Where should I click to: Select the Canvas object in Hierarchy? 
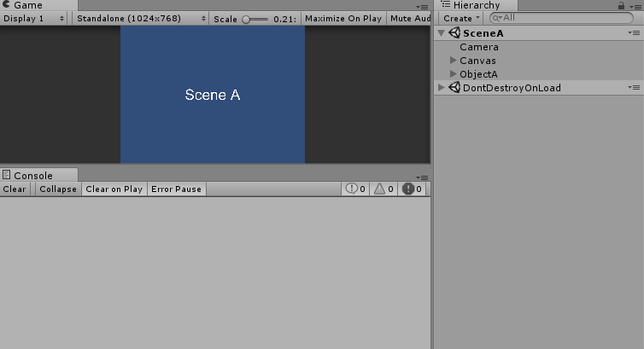(477, 61)
